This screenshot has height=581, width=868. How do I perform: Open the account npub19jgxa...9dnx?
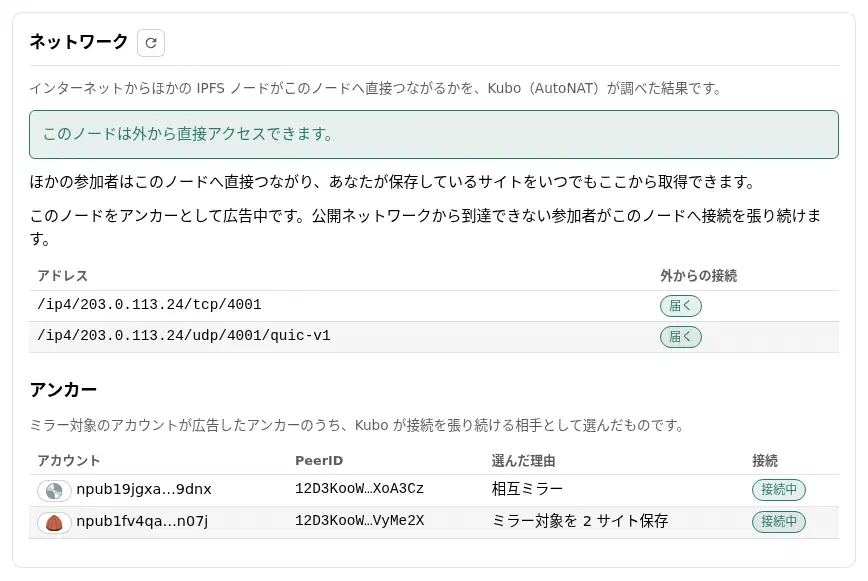(144, 490)
